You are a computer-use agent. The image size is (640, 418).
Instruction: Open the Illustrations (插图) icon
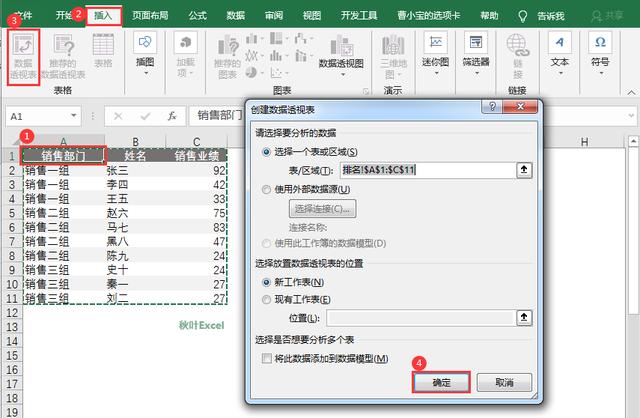(x=145, y=55)
